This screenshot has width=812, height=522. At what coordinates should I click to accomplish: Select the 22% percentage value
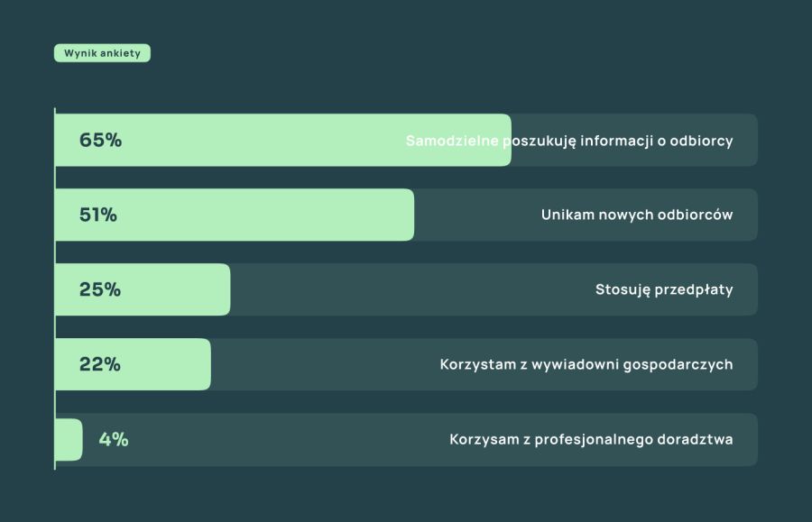coord(100,365)
